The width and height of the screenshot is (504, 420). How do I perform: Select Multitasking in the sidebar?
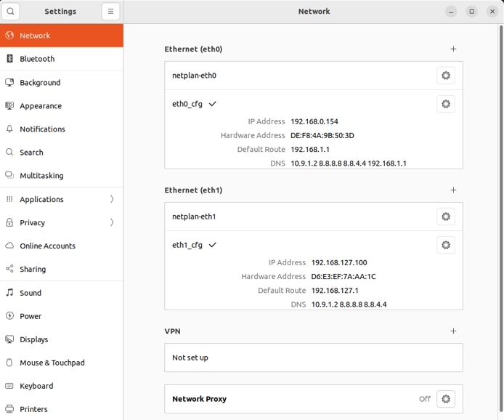62,176
